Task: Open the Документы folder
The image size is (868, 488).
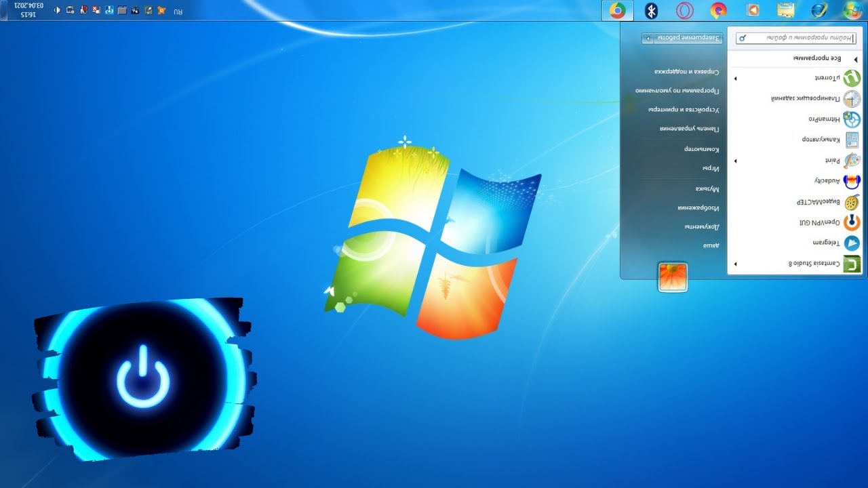Action: pyautogui.click(x=702, y=226)
